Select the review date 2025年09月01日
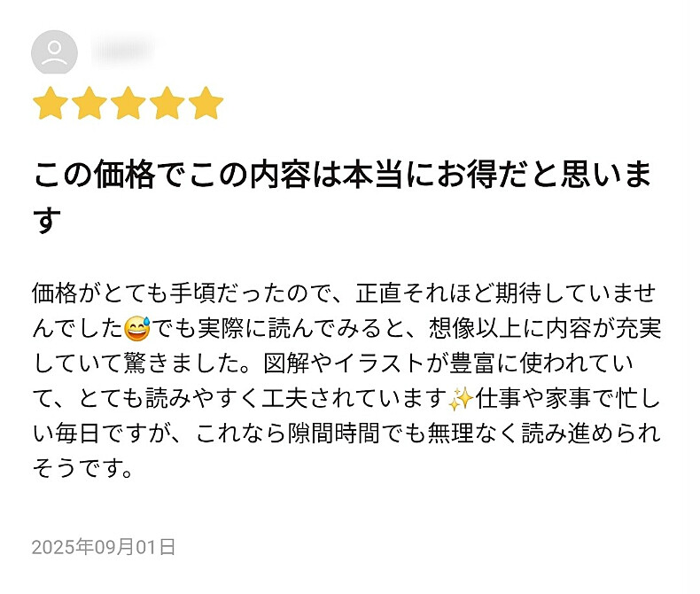 click(104, 546)
